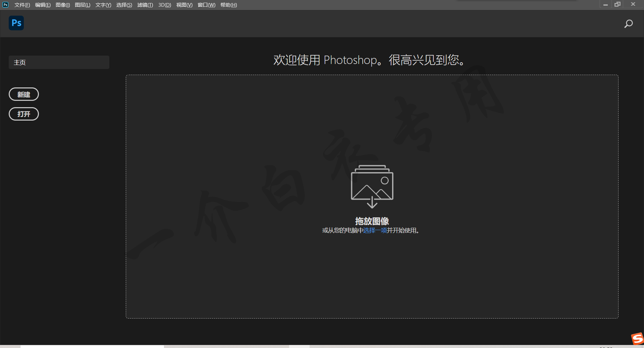Viewport: 644px width, 348px height.
Task: Click the drop image placeholder icon
Action: [x=372, y=187]
